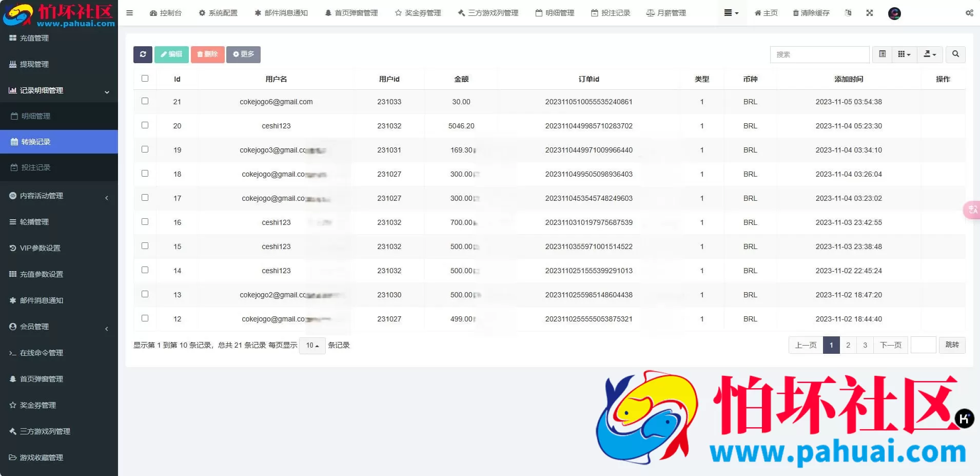点击切换视图的列表图标
This screenshot has height=476, width=980.
(x=883, y=54)
